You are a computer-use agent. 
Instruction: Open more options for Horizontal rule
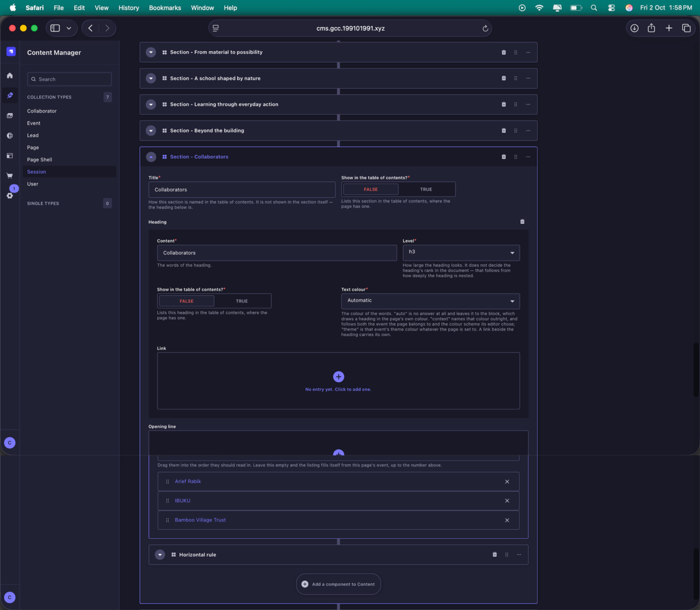coord(519,555)
